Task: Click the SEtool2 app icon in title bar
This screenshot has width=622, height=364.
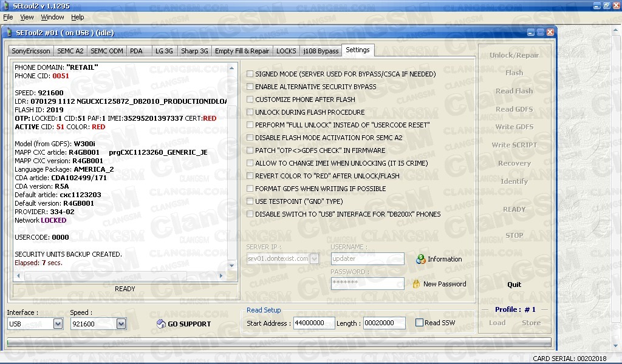Action: pyautogui.click(x=6, y=6)
